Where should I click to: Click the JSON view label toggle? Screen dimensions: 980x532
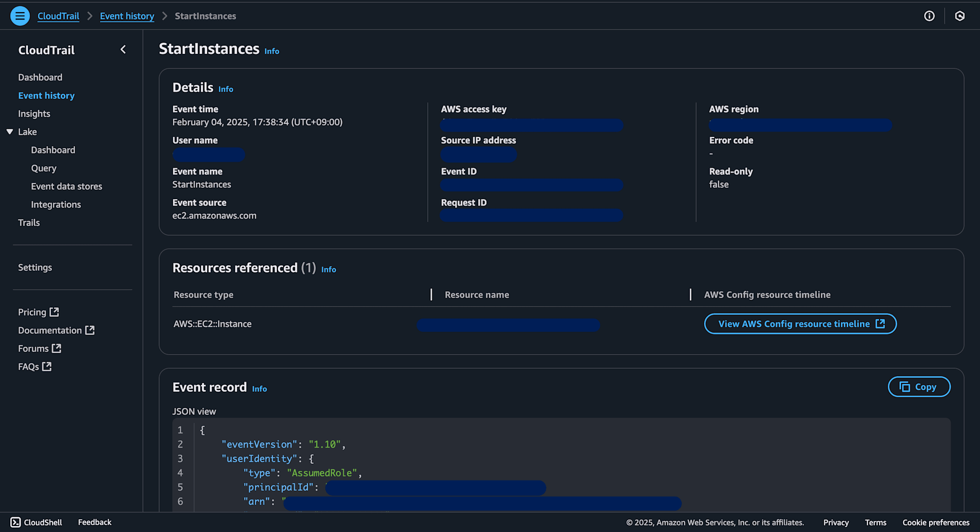[194, 411]
